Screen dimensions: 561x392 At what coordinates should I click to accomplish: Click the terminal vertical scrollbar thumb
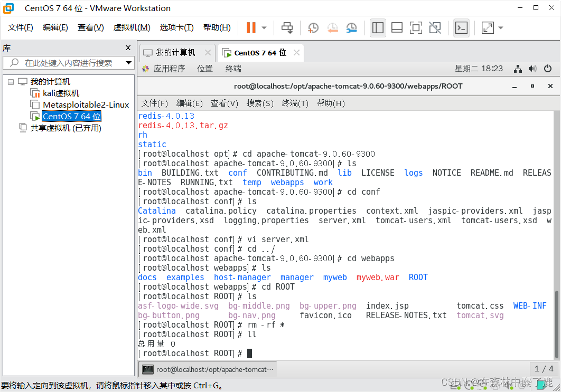click(x=556, y=324)
